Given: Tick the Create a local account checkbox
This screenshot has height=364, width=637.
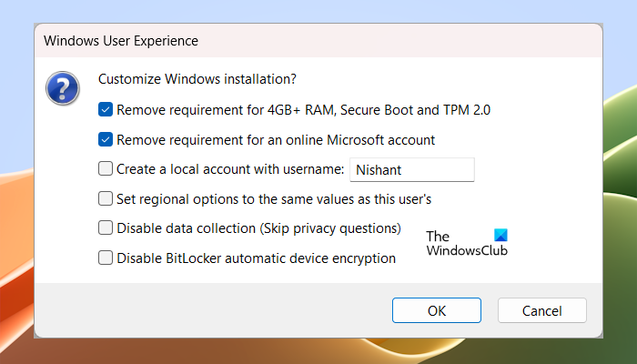Looking at the screenshot, I should point(106,168).
